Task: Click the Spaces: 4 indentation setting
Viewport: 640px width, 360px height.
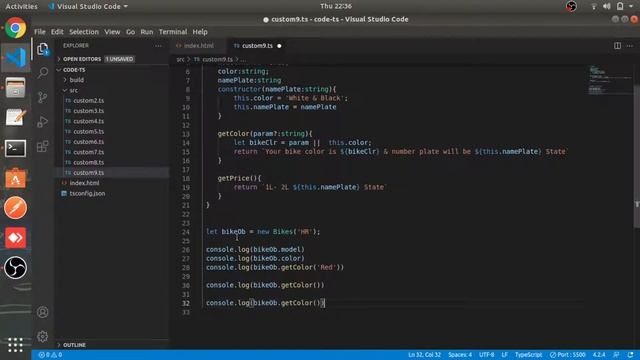Action: [460, 355]
